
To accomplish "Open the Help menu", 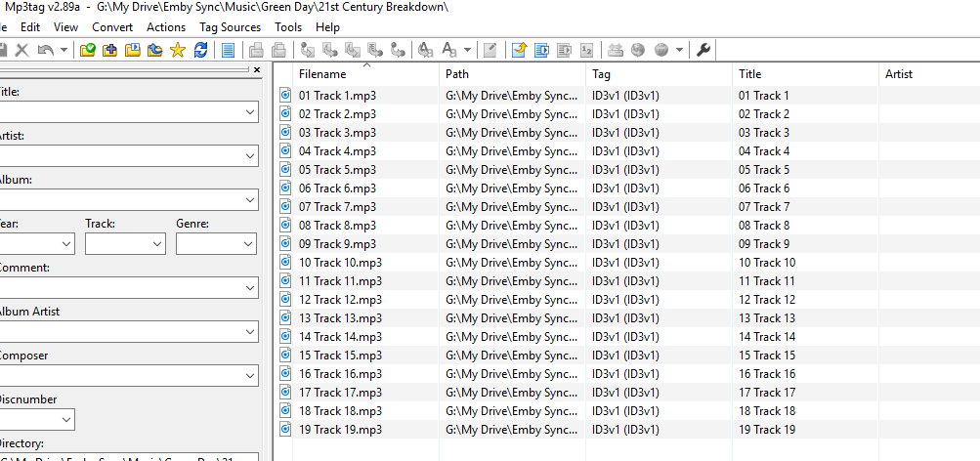I will [327, 27].
